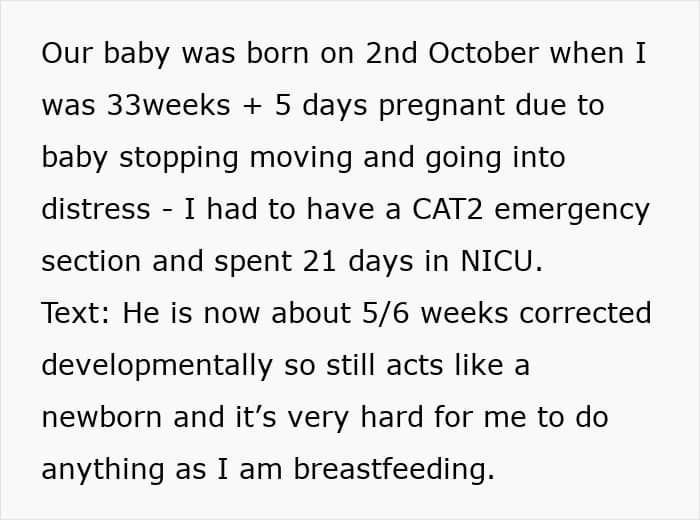The width and height of the screenshot is (700, 520).
Task: Click the word 'anything' in last line
Action: (x=104, y=470)
